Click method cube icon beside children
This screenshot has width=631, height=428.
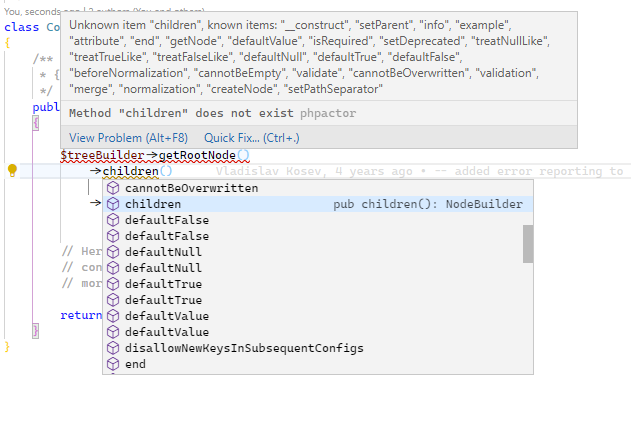pos(113,204)
